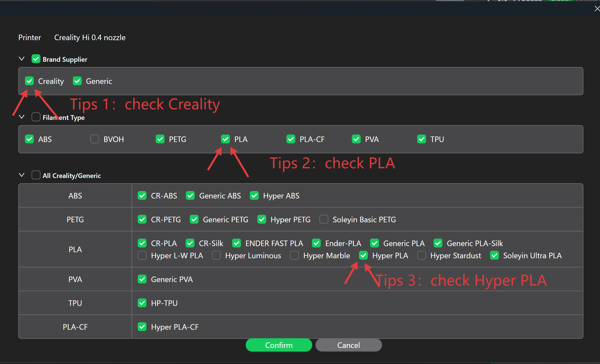Uncheck the Ender-PLA filament
600x364 pixels.
[x=316, y=243]
